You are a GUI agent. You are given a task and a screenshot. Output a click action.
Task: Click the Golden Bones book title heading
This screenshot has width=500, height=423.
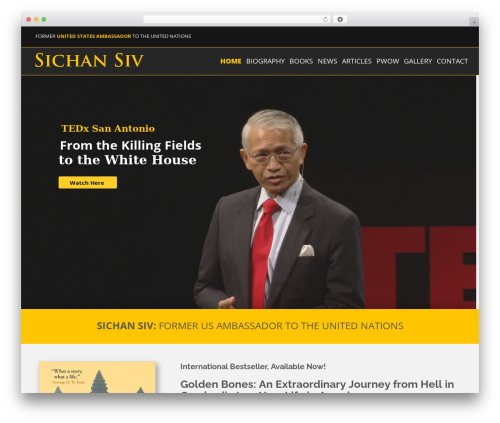[x=317, y=386]
